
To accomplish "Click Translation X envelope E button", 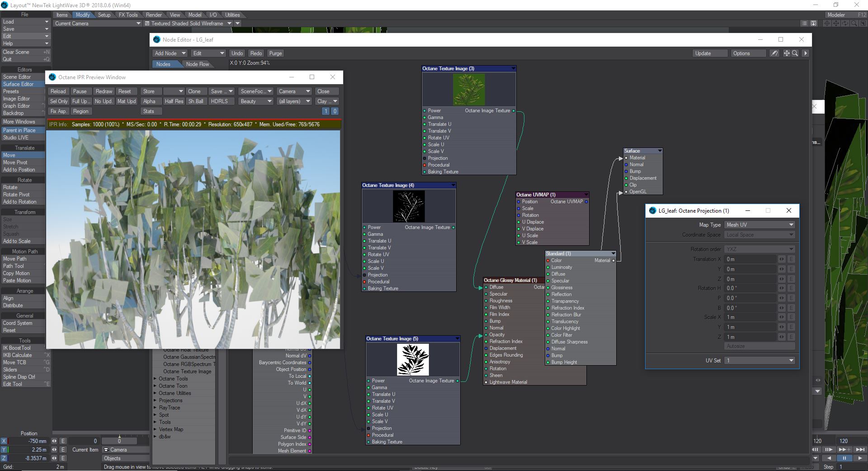I will 791,259.
